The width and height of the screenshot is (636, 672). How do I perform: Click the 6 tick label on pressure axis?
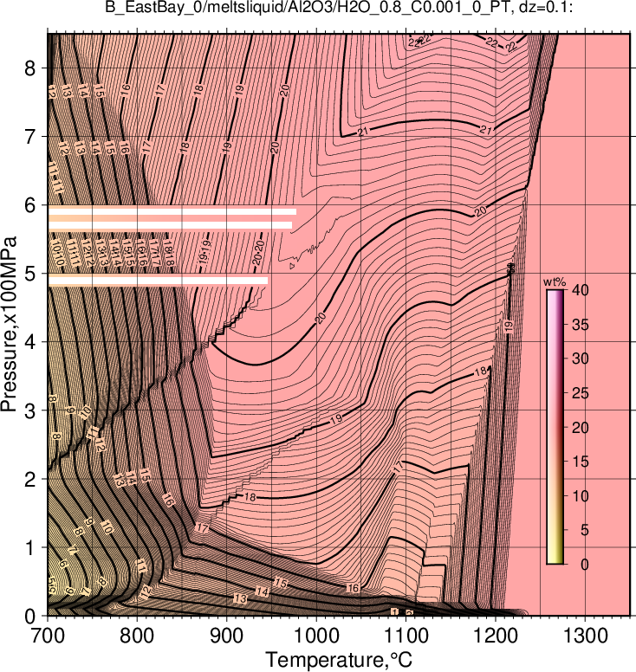(x=29, y=205)
